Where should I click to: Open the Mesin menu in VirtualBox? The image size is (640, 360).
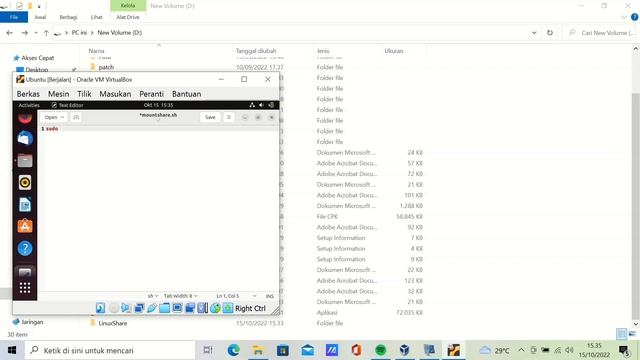[x=58, y=94]
